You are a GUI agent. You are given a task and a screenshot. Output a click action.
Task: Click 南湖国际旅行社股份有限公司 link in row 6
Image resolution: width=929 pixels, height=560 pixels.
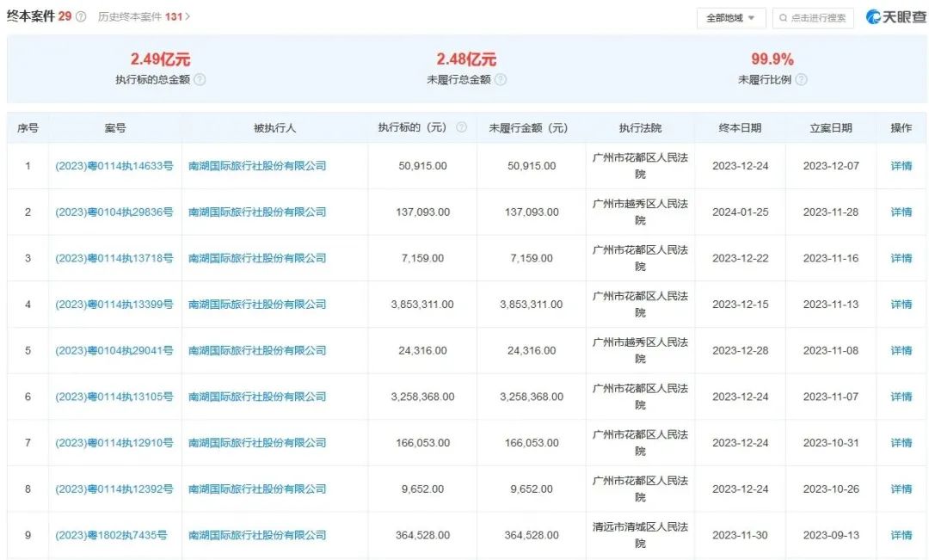(256, 397)
